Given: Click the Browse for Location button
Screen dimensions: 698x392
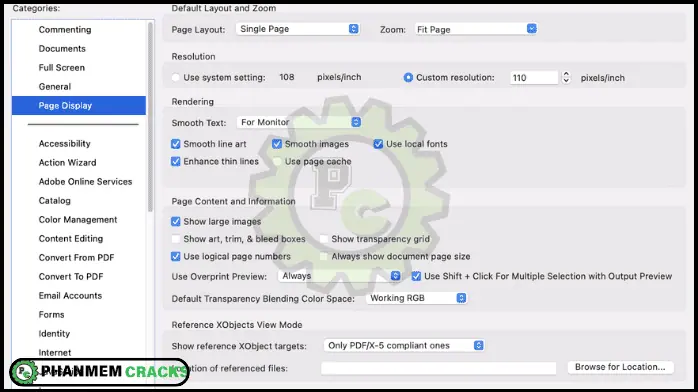Looking at the screenshot, I should click(620, 367).
